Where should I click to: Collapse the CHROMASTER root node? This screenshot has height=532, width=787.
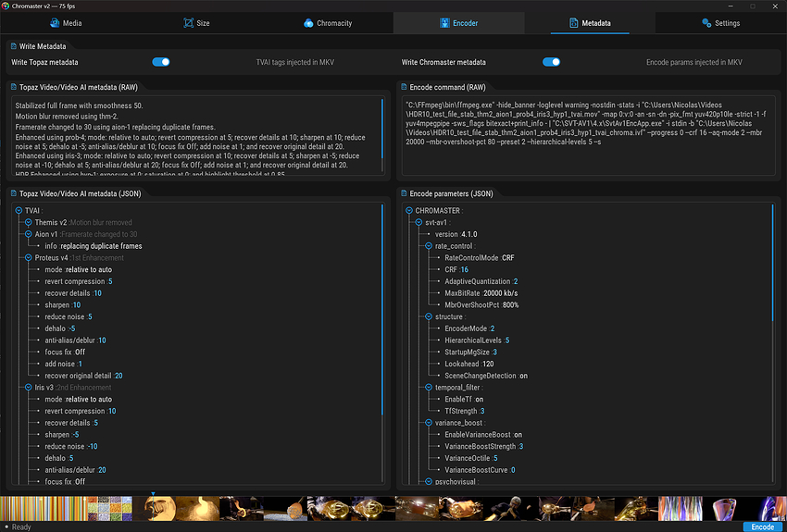pyautogui.click(x=409, y=211)
